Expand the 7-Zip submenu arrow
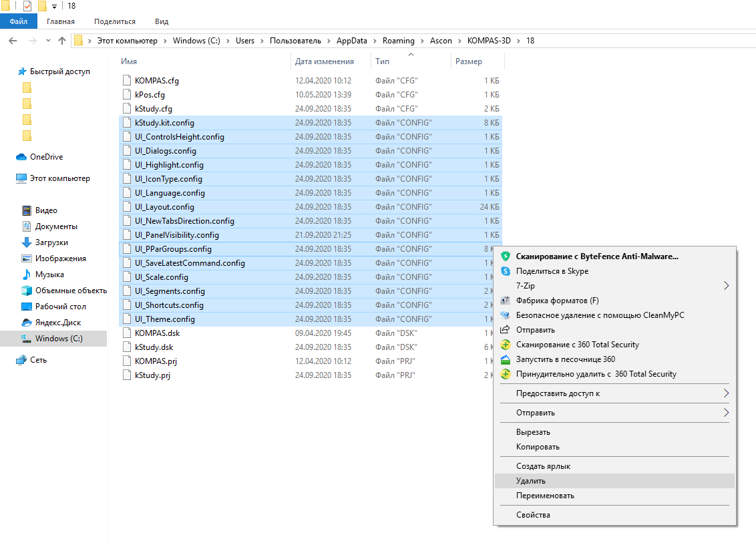The width and height of the screenshot is (756, 547). click(726, 286)
